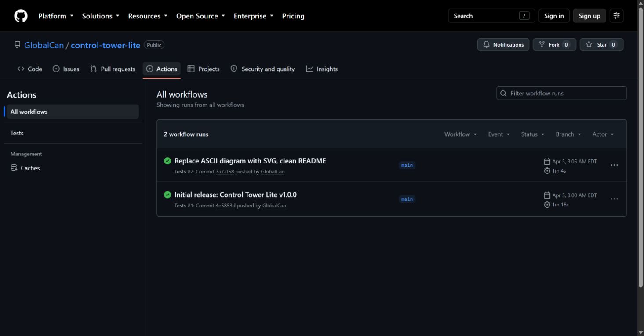The height and width of the screenshot is (336, 644).
Task: Expand the Solutions menu
Action: 101,16
